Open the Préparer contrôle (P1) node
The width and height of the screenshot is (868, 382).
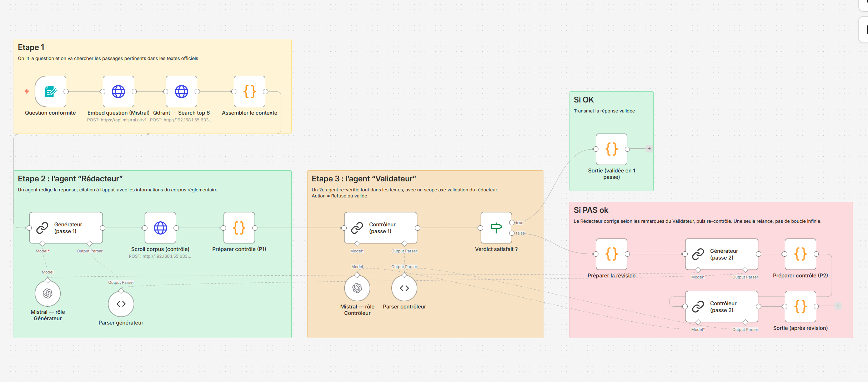pyautogui.click(x=239, y=228)
